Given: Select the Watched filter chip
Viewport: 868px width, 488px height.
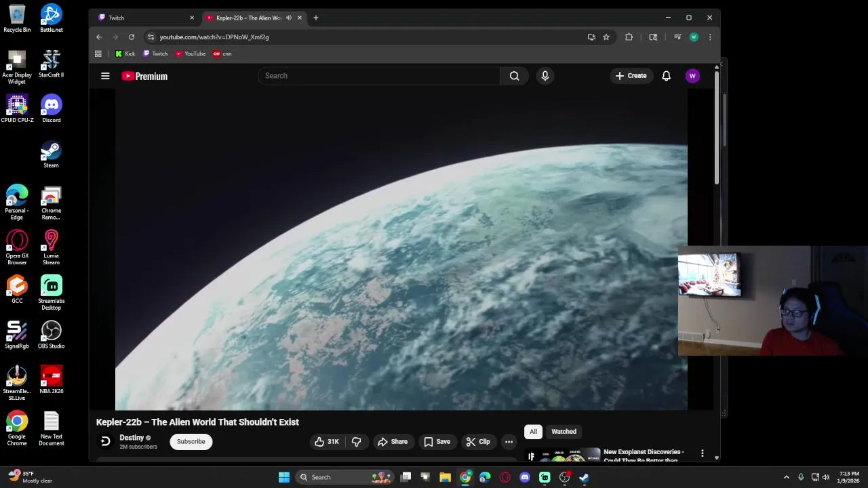Looking at the screenshot, I should coord(564,432).
